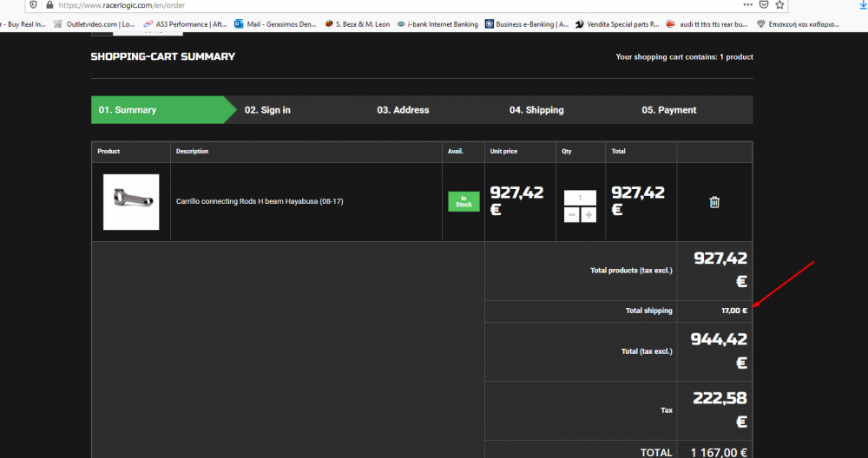Click the Unit price column header
The height and width of the screenshot is (458, 868).
503,151
